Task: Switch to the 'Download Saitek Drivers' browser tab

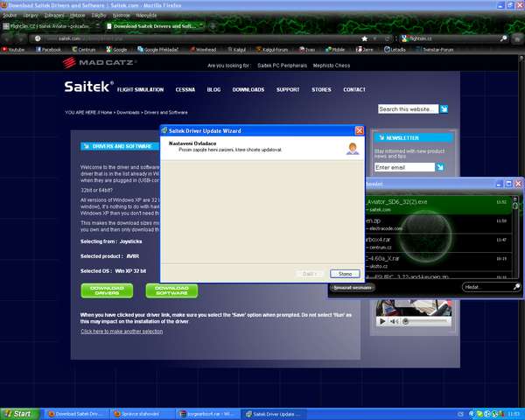Action: point(155,26)
